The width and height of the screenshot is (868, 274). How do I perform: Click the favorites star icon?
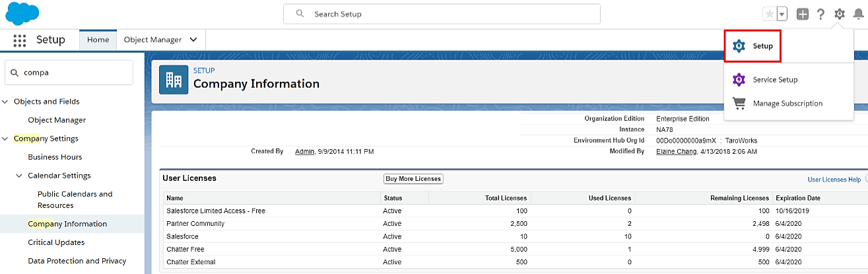[x=769, y=14]
